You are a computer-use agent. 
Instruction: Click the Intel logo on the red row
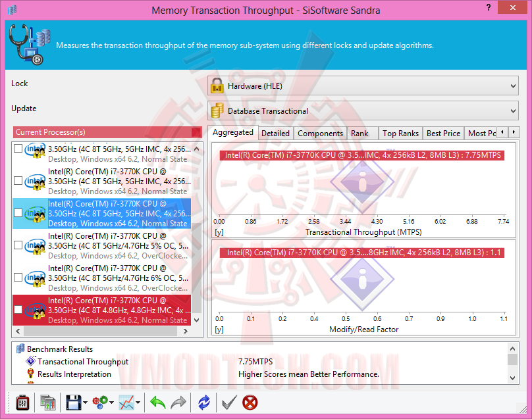click(35, 310)
